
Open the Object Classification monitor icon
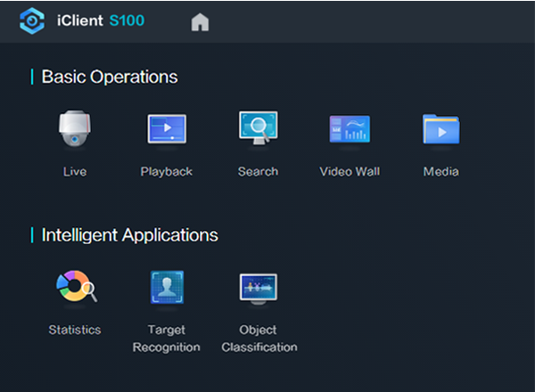tap(259, 287)
